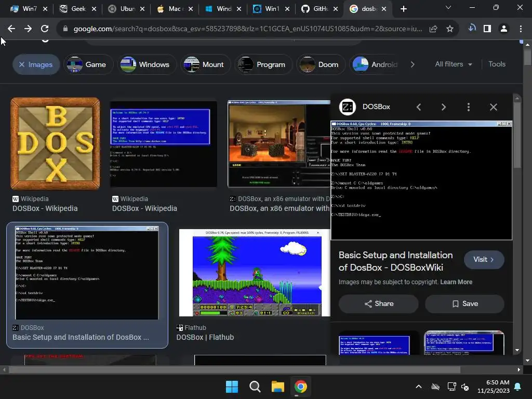
Task: Show previous image in preview panel
Action: pyautogui.click(x=419, y=107)
